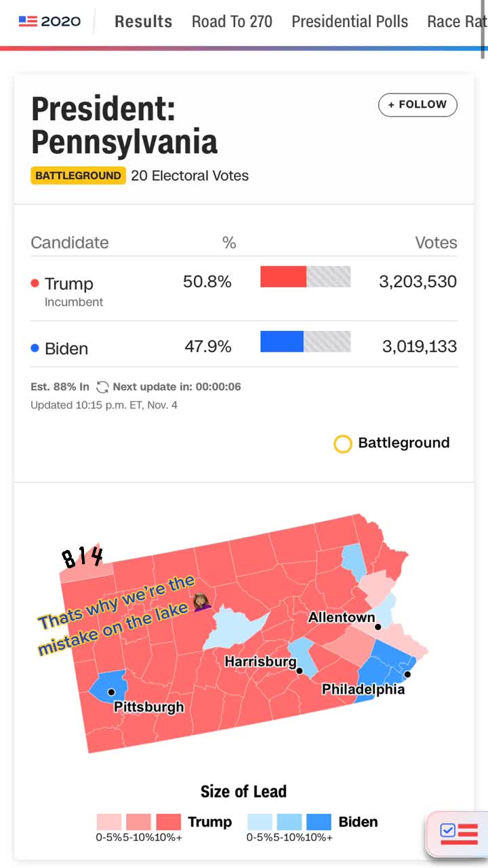Click the yellow Battleground circle icon
The image size is (488, 868).
coord(343,444)
